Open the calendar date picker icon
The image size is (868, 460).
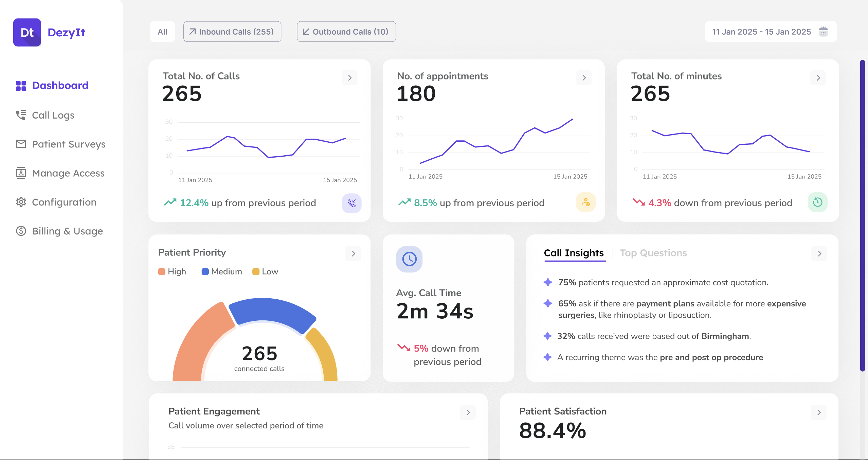pyautogui.click(x=823, y=32)
